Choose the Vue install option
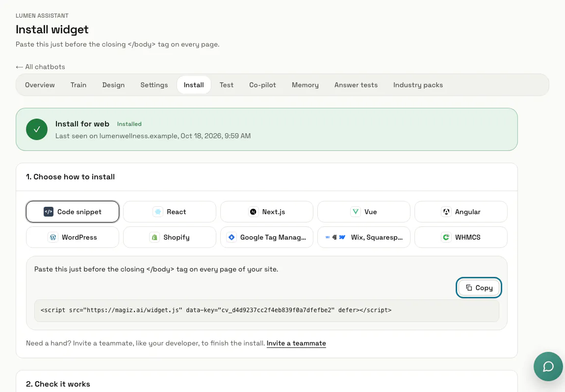The width and height of the screenshot is (565, 392). pos(363,212)
